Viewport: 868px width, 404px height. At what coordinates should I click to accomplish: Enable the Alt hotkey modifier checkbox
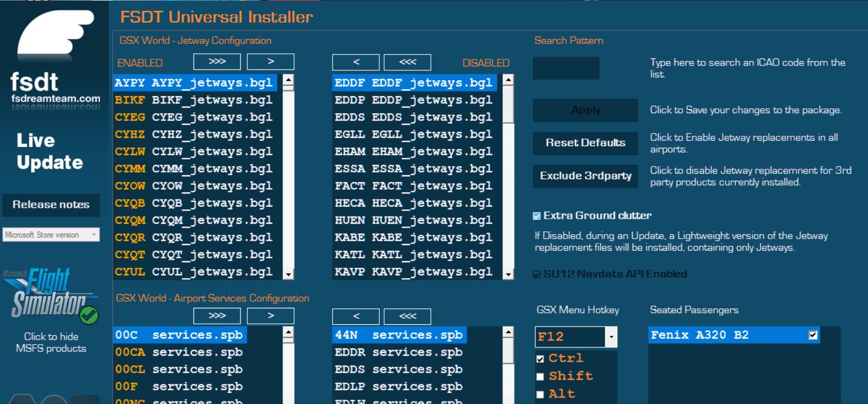point(540,394)
